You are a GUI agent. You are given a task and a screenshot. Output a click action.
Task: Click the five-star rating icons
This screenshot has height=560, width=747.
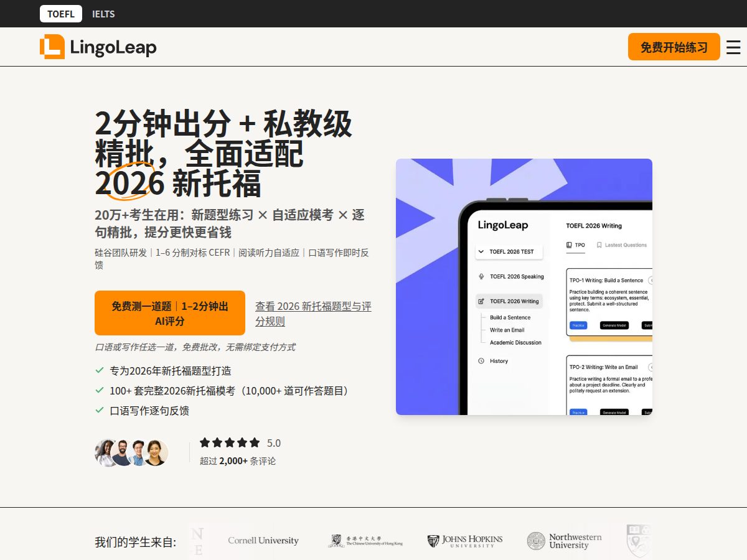tap(230, 442)
